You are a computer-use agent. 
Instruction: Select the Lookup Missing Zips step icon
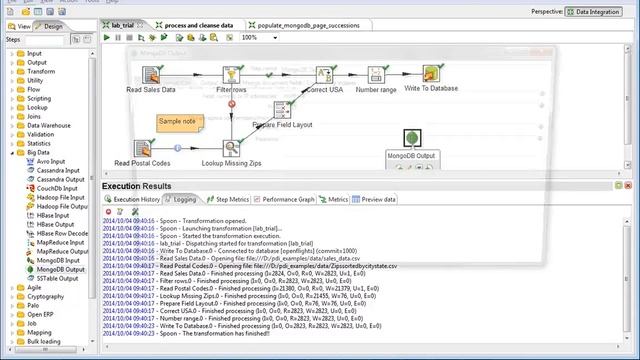[x=231, y=149]
